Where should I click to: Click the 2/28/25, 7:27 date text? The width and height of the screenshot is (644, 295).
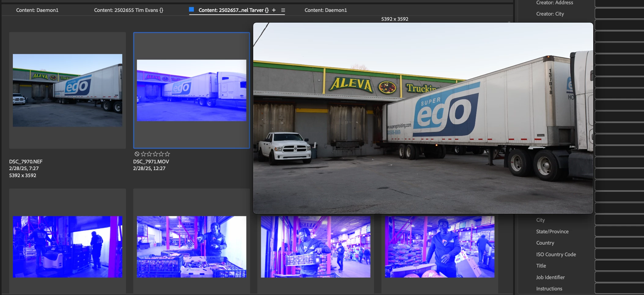point(24,168)
